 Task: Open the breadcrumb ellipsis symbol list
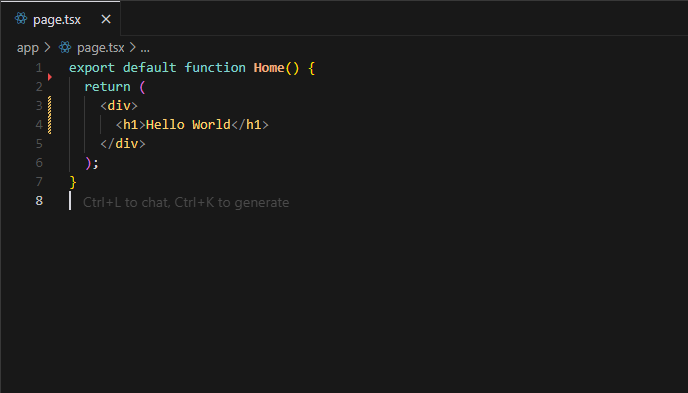[145, 48]
